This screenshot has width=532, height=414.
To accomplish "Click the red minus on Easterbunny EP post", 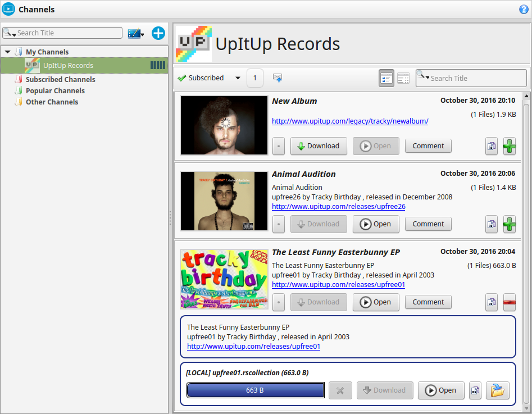I will (x=510, y=302).
